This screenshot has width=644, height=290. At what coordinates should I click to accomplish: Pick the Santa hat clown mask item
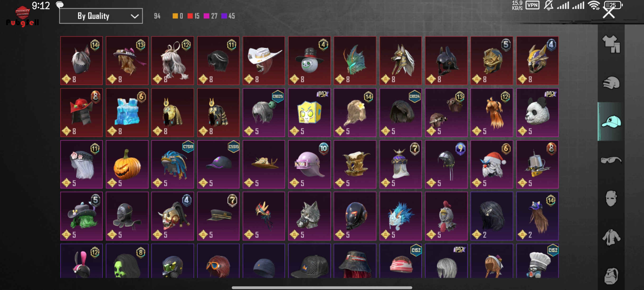pyautogui.click(x=492, y=164)
